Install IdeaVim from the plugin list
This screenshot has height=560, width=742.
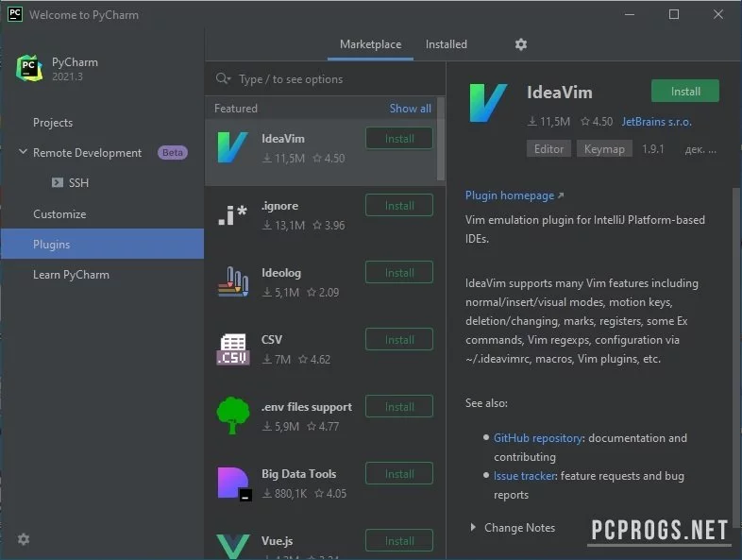click(x=399, y=139)
